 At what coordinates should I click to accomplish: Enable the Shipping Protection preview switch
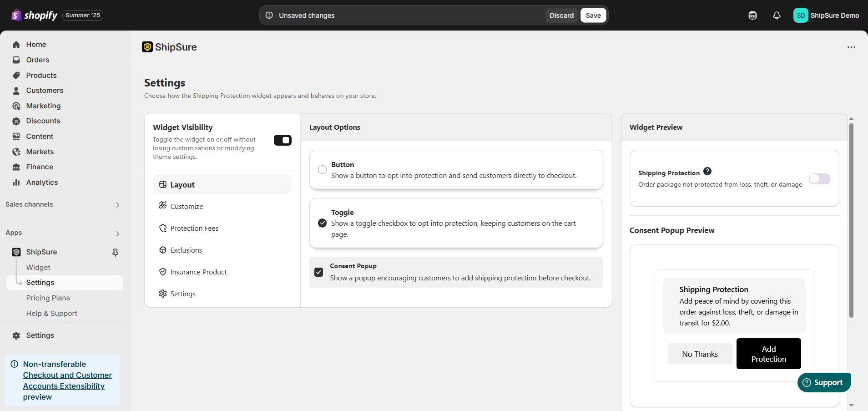point(820,179)
